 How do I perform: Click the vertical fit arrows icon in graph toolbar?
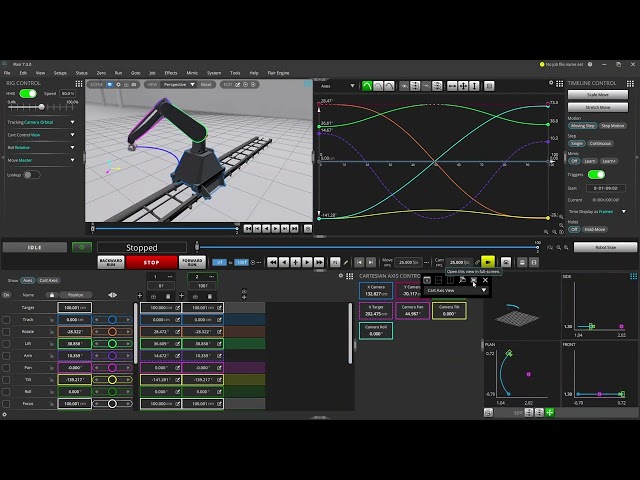474,86
